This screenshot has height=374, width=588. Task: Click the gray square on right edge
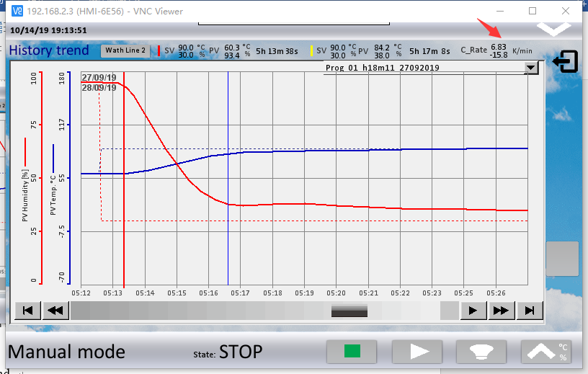coord(562,259)
